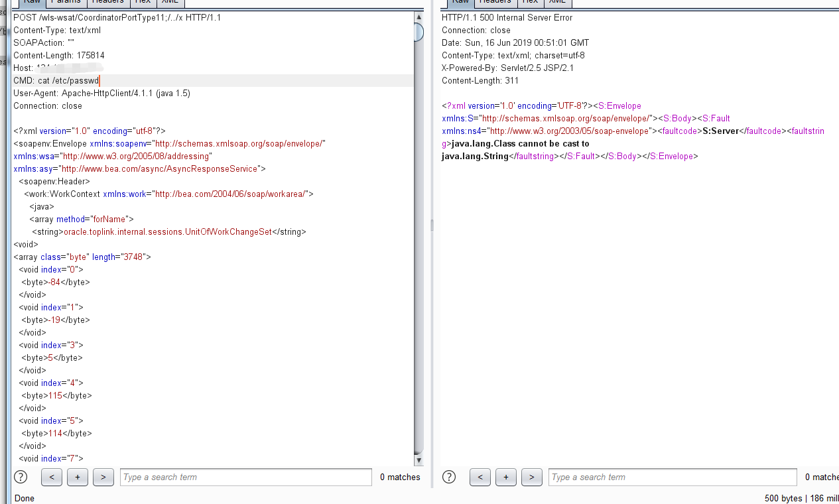Click the response Date: Sun, 16 Jun 2019 header
Screen dimensions: 839x504
pyautogui.click(x=515, y=42)
